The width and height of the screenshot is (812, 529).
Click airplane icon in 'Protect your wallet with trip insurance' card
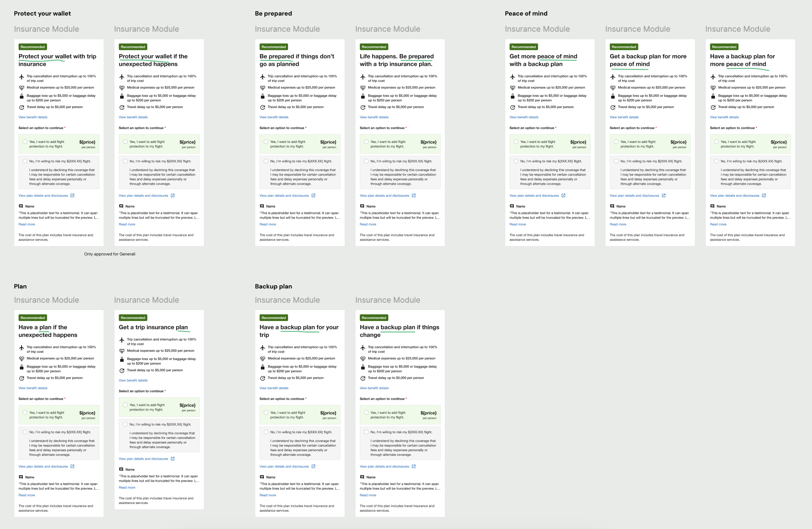click(x=21, y=76)
